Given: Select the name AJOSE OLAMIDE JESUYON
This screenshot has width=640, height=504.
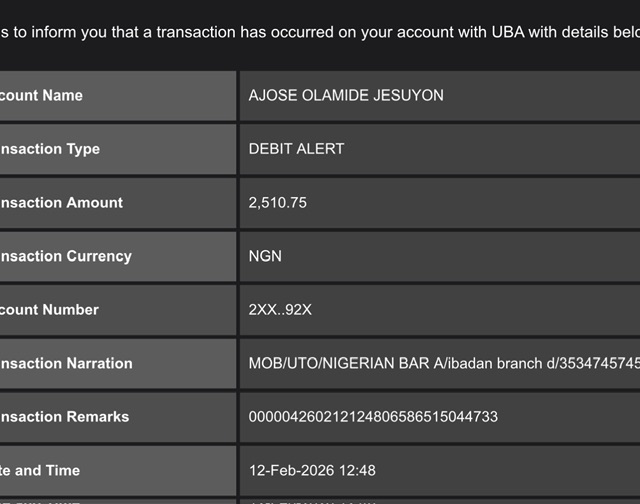Looking at the screenshot, I should point(346,96).
